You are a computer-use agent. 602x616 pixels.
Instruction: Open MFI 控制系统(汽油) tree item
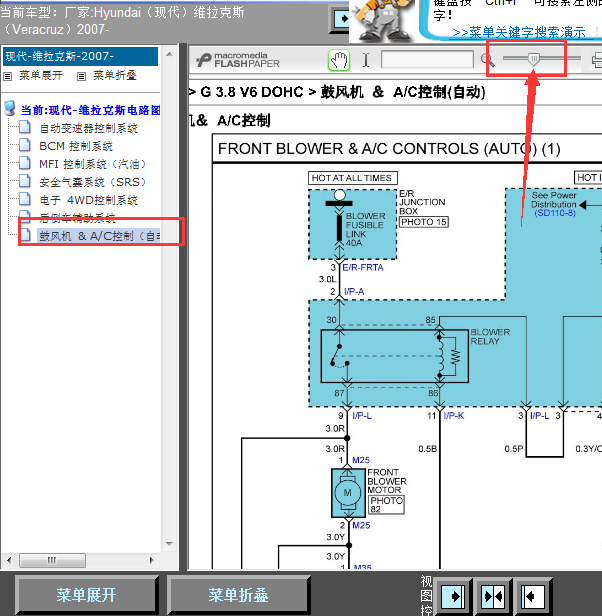[93, 164]
